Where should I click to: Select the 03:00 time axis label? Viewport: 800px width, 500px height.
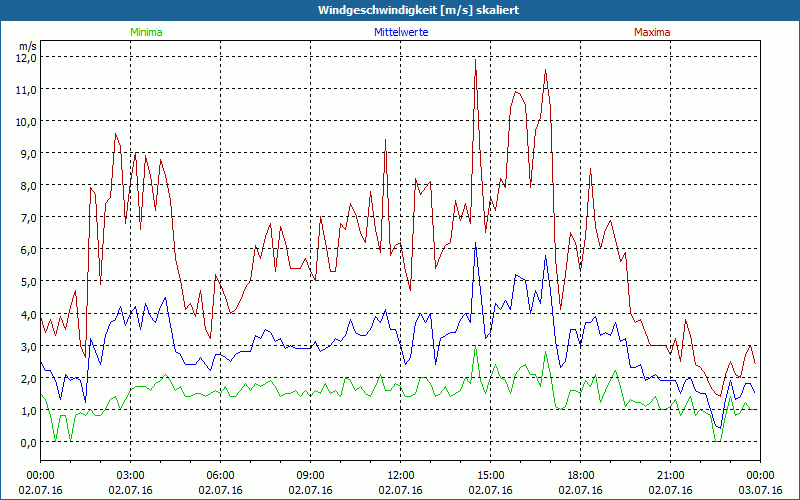pyautogui.click(x=130, y=475)
